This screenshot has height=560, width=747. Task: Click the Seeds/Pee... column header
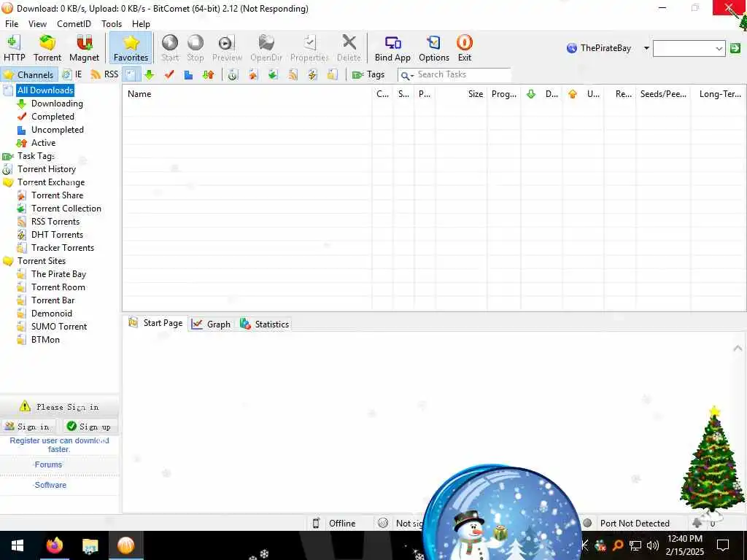(x=663, y=94)
